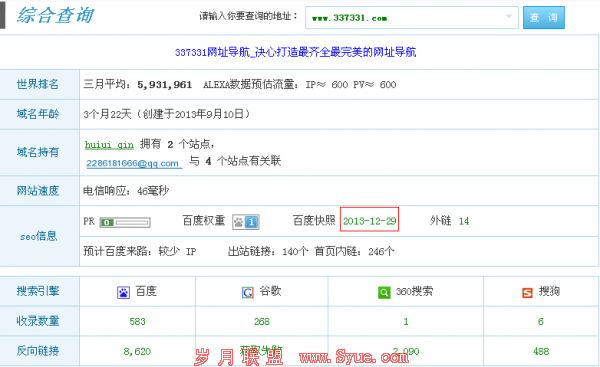Image resolution: width=600 pixels, height=367 pixels.
Task: Click the 外链 count 14
Action: (464, 221)
